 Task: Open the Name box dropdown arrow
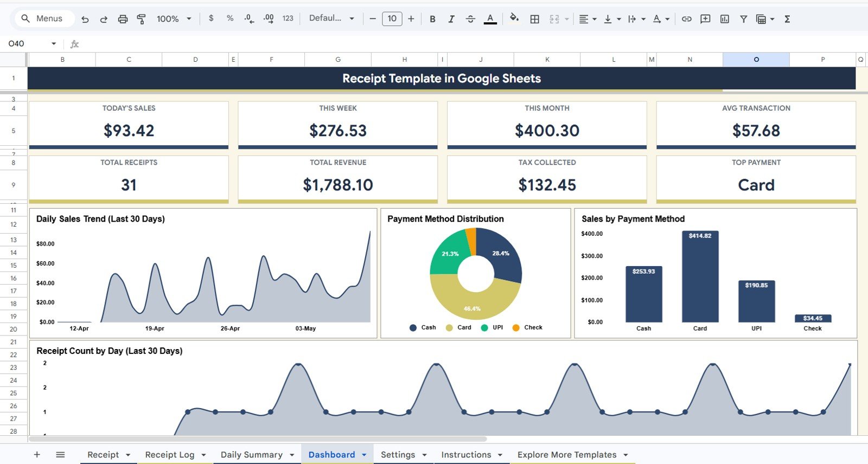point(54,43)
